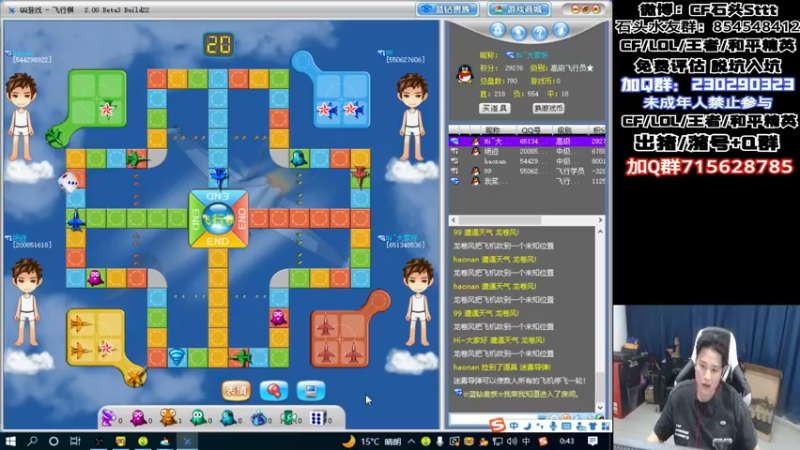Click the magenta ghost on left bottom track

click(x=95, y=278)
